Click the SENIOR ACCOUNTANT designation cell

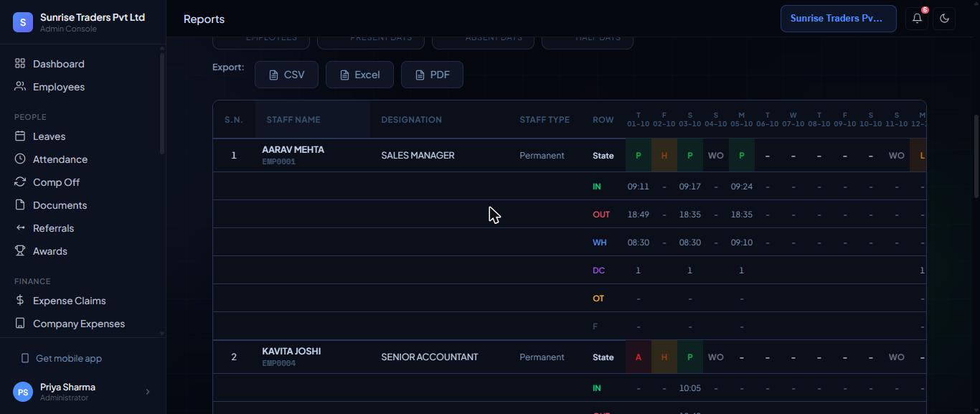pyautogui.click(x=429, y=357)
